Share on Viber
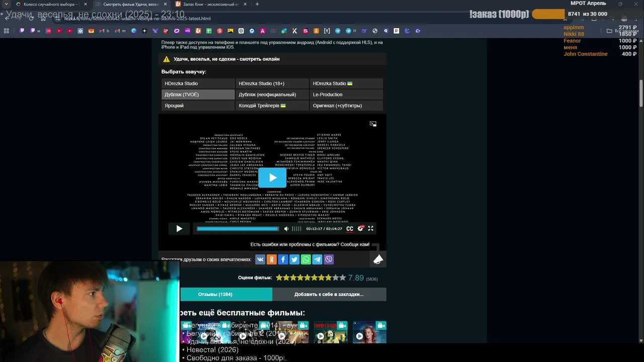This screenshot has width=644, height=362. point(329,259)
